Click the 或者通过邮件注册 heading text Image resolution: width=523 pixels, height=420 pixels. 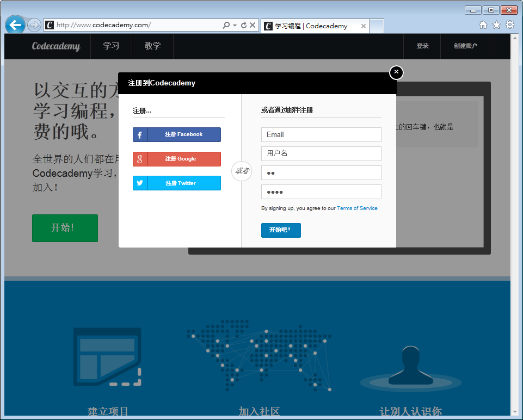coord(287,110)
